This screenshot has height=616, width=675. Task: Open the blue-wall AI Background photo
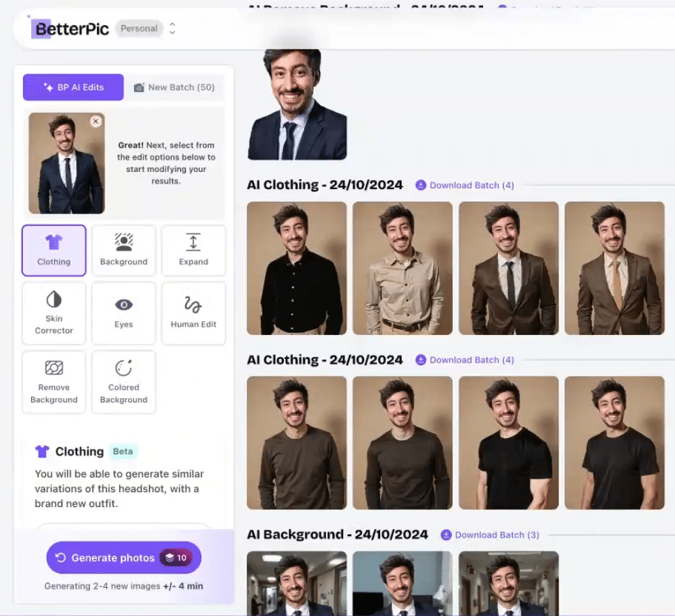[x=402, y=583]
